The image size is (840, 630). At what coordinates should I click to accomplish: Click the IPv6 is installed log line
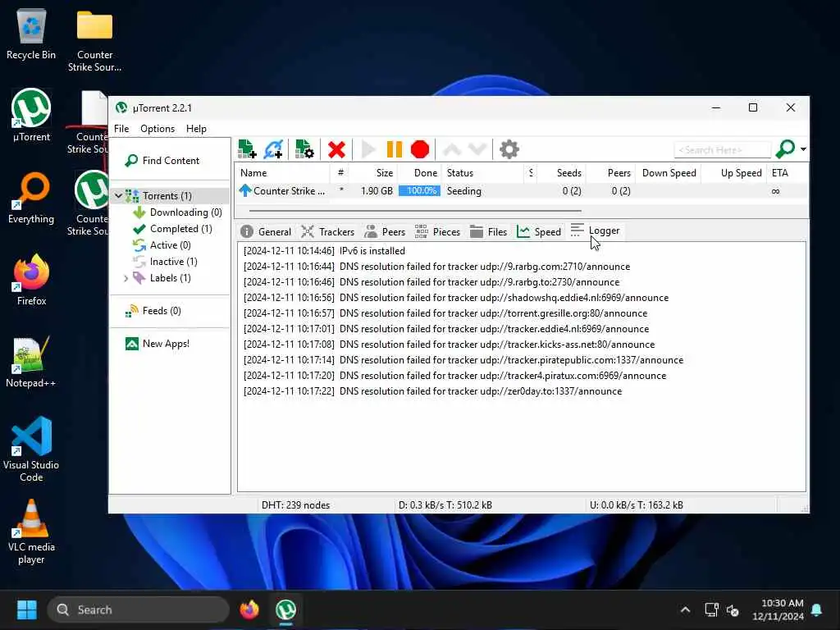click(x=324, y=251)
